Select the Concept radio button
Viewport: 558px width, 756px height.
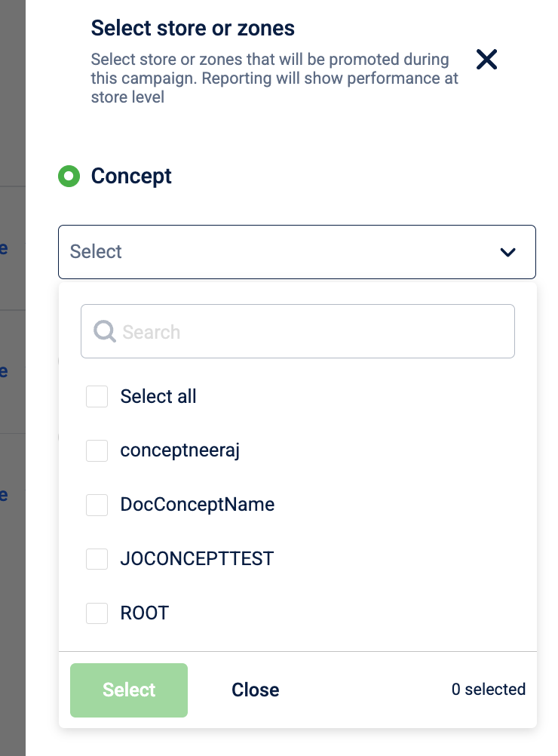coord(69,177)
